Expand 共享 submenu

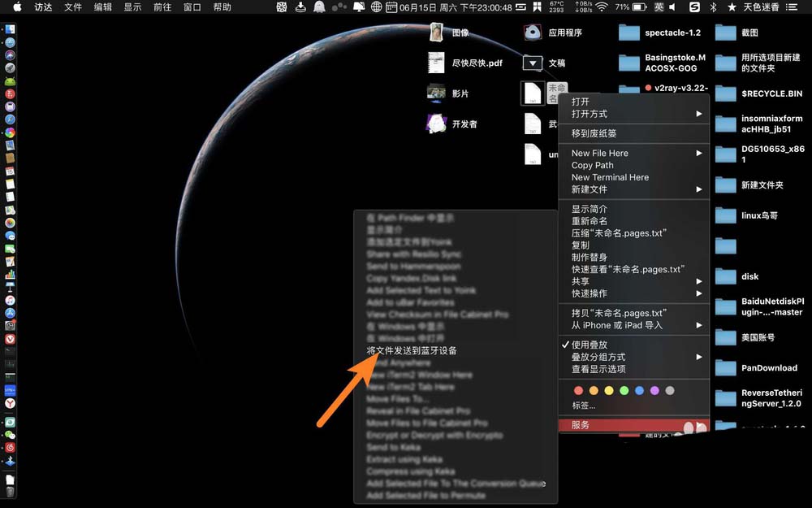pyautogui.click(x=633, y=281)
